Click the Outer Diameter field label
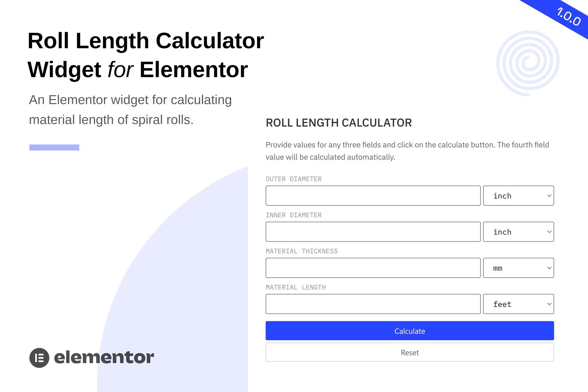Viewport: 588px width, 392px height. tap(293, 179)
